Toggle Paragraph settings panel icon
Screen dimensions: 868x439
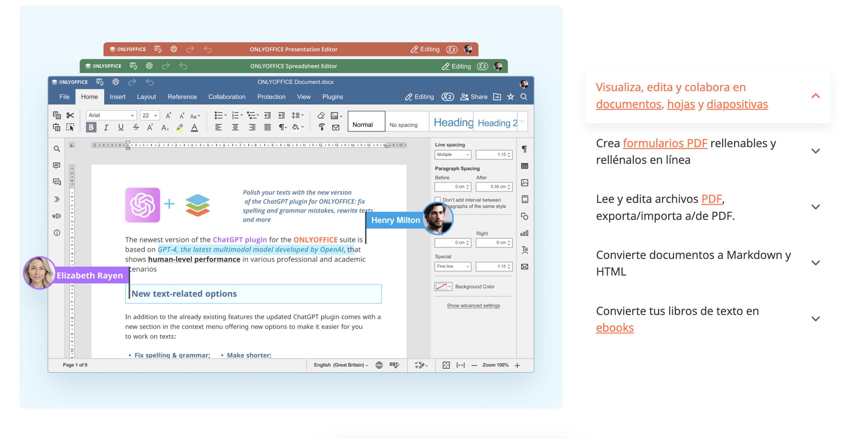pyautogui.click(x=524, y=149)
